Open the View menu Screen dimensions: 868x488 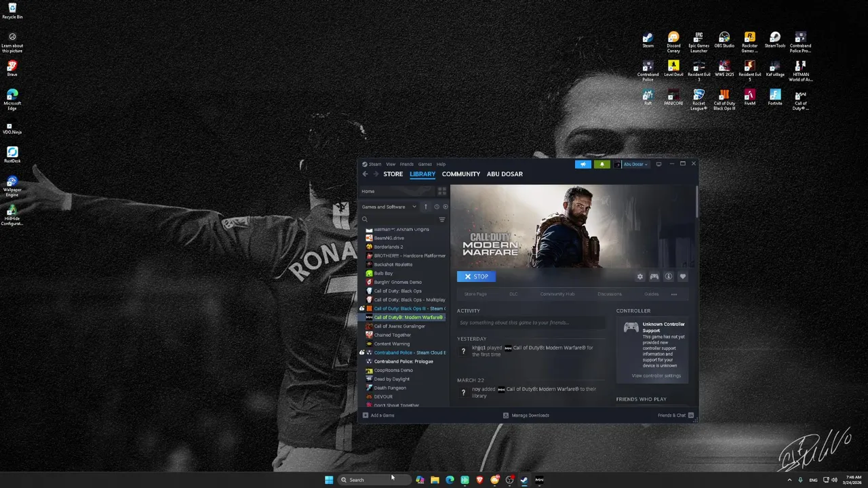(x=391, y=164)
